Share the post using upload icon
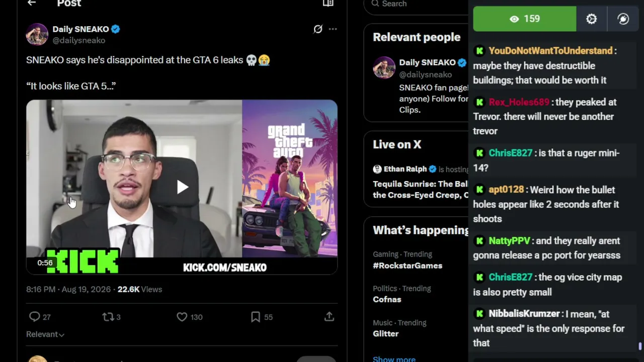Screen dimensions: 644x362 coord(329,316)
